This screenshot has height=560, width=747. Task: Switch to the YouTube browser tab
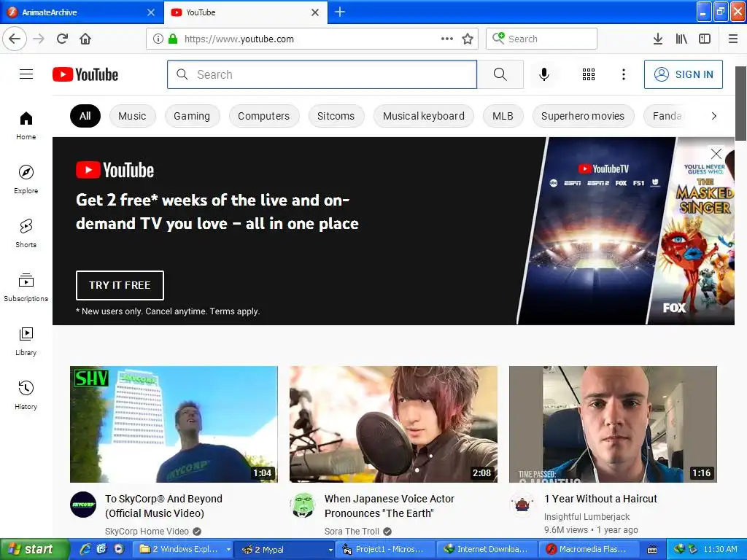click(239, 12)
